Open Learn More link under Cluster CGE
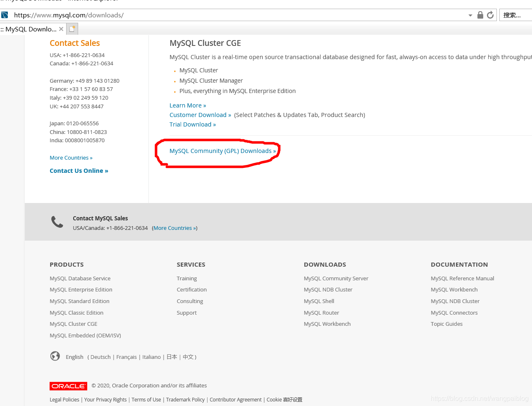532x406 pixels. [188, 105]
